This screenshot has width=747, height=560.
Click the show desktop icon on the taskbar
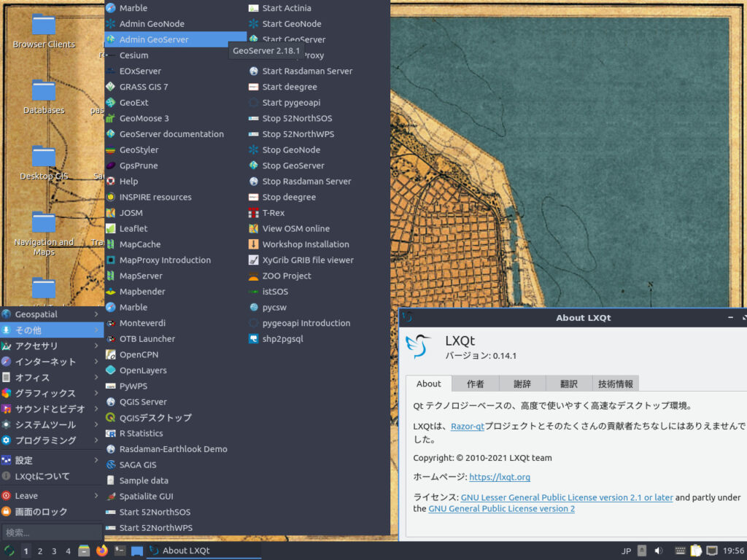point(136,551)
